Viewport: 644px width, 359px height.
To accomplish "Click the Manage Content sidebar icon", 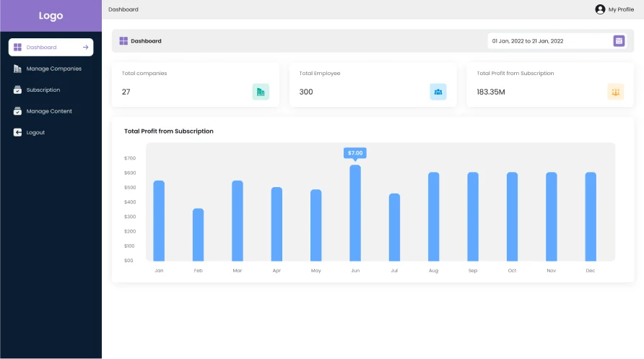I will (17, 111).
